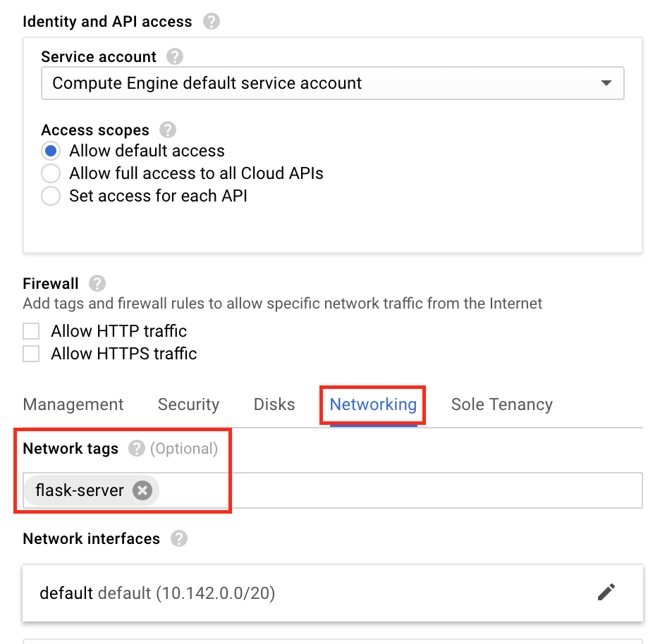
Task: Switch to the Management tab
Action: coord(73,404)
